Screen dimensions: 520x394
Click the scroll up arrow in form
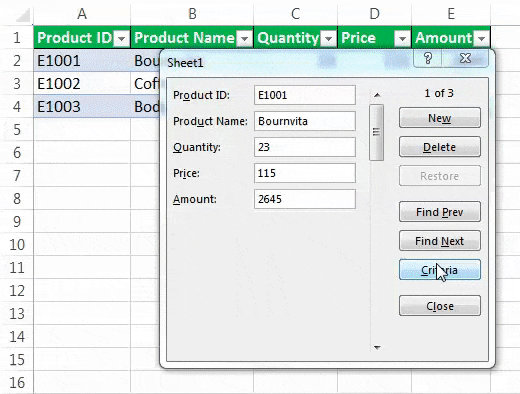point(377,95)
